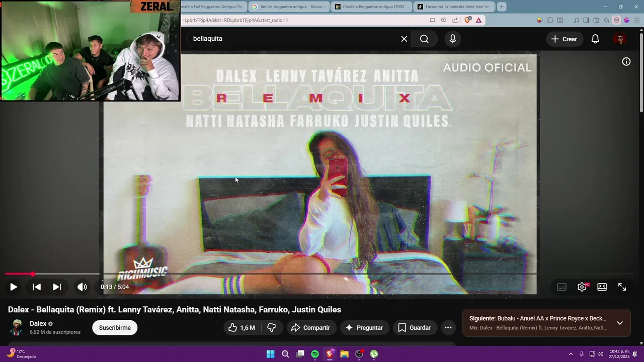This screenshot has width=644, height=362.
Task: Open Brave Leo AI sparkle icon
Action: click(x=607, y=20)
